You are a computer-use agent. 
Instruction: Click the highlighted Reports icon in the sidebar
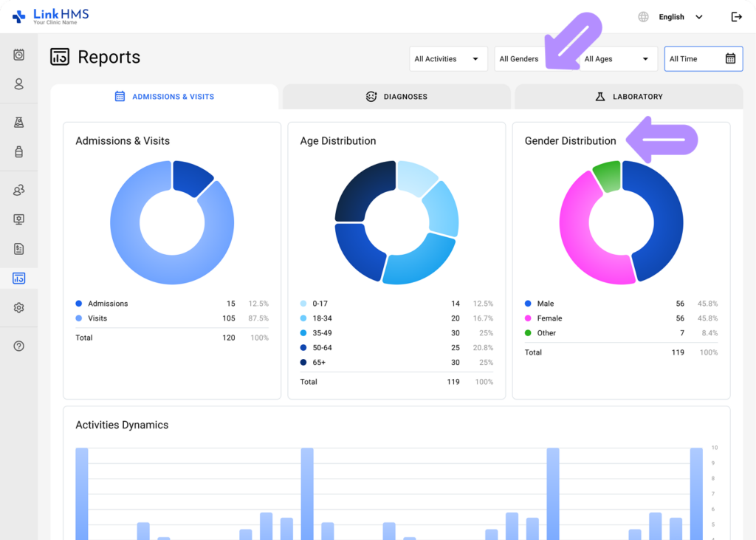tap(18, 278)
